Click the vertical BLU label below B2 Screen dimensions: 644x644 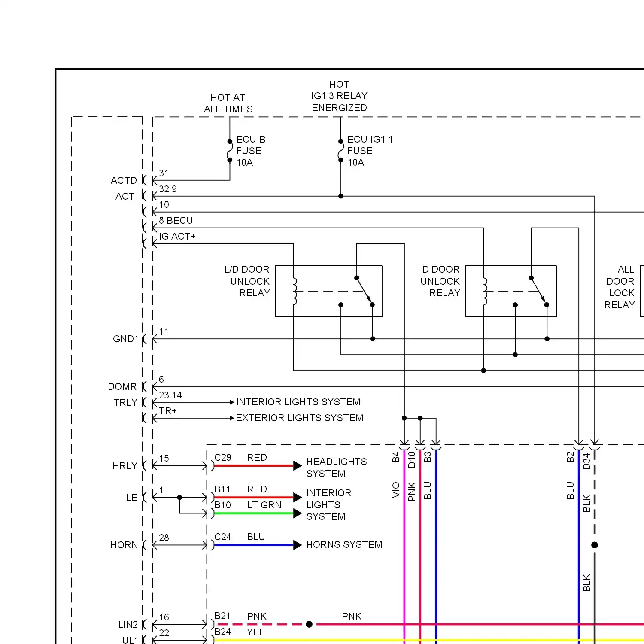[570, 491]
